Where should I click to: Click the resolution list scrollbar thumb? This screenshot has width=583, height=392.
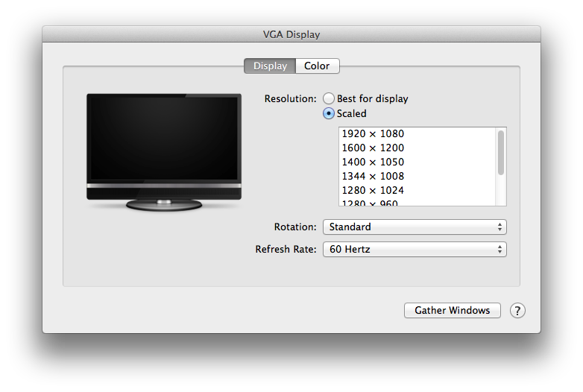click(501, 152)
